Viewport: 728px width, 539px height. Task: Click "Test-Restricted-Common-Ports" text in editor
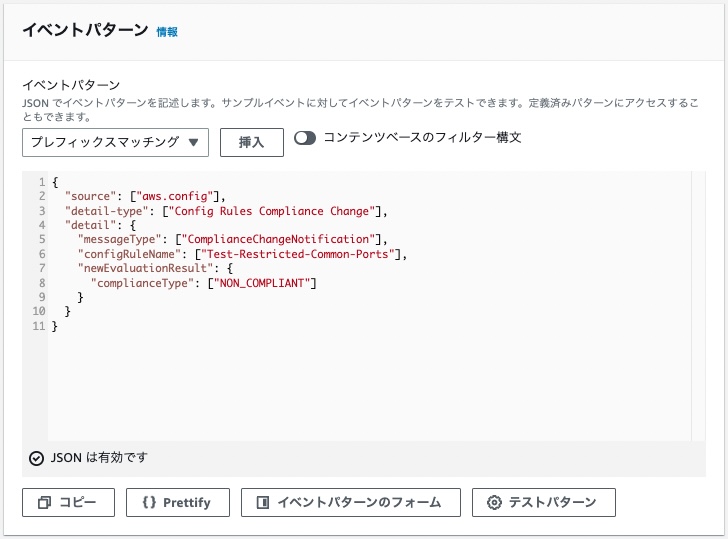pos(297,254)
